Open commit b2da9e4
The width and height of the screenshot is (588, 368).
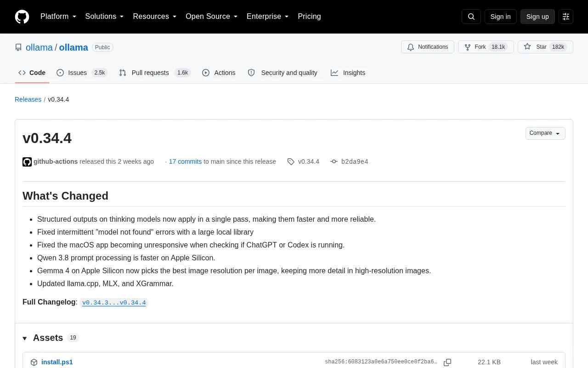pos(355,162)
